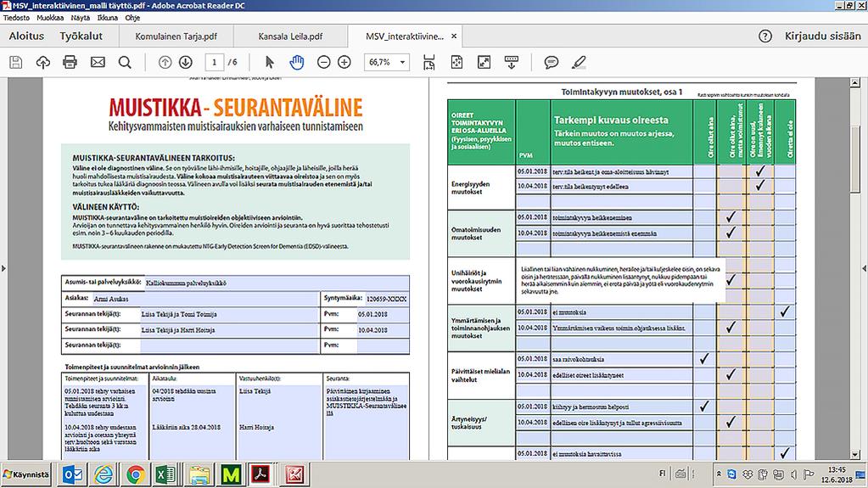Switch to Kansala Leila.pdf tab
This screenshot has width=868, height=488.
click(x=290, y=36)
